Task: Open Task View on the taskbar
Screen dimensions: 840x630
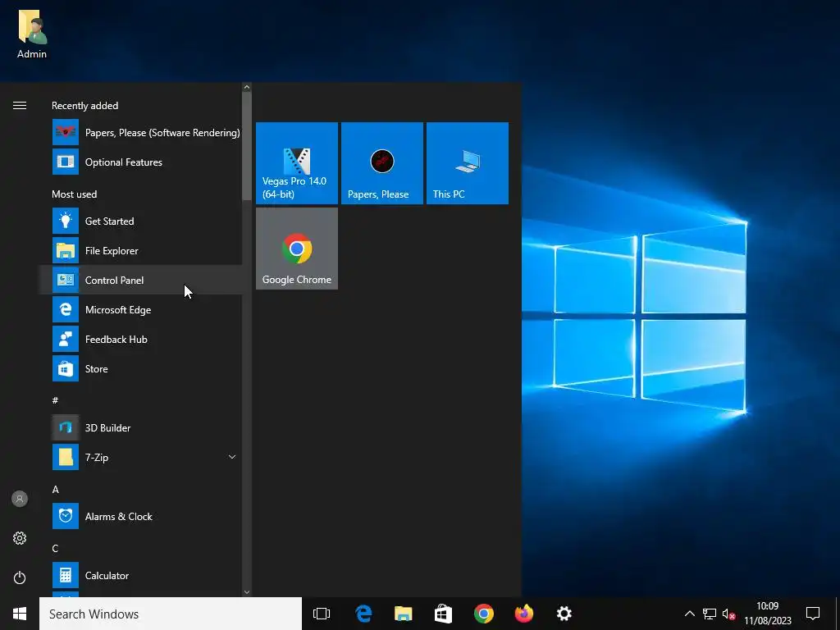Action: click(x=322, y=614)
